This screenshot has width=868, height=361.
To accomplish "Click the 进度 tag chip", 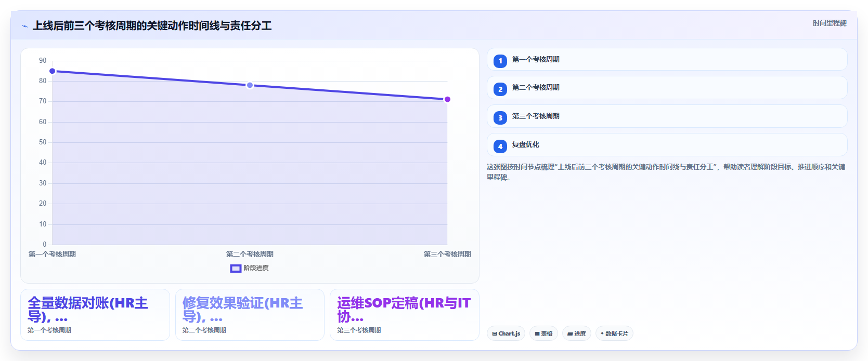I will 577,333.
